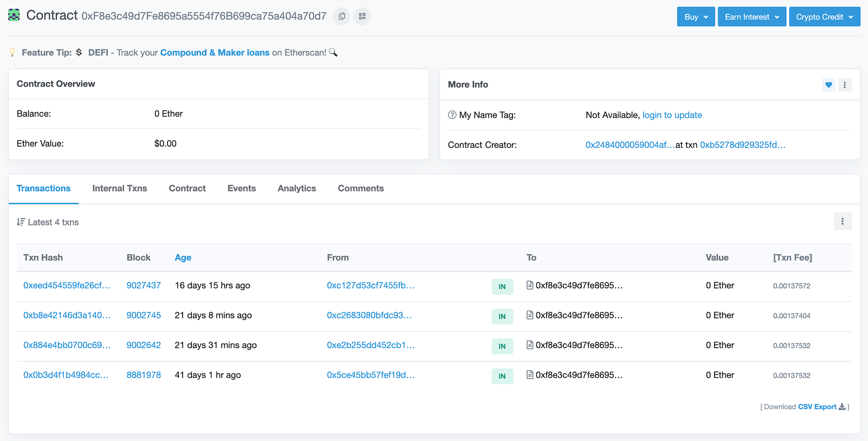Switch to the Transactions tab
Viewport: 868px width, 441px height.
pos(43,189)
